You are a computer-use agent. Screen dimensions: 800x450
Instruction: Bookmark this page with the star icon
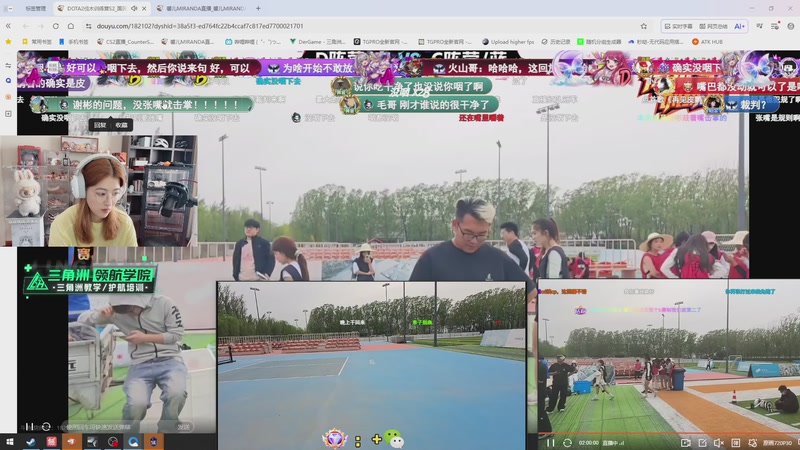[643, 26]
